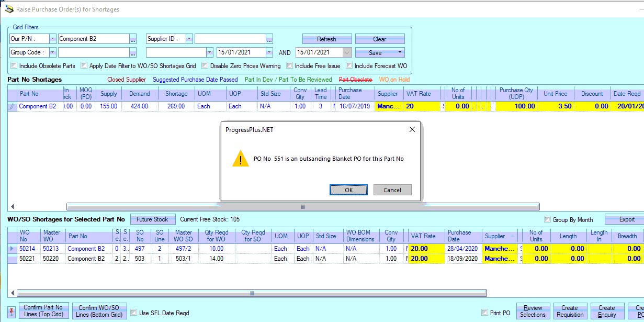Click the row pointer arrow for WO 50214
Screen dimensions: 644x322
pyautogui.click(x=12, y=249)
